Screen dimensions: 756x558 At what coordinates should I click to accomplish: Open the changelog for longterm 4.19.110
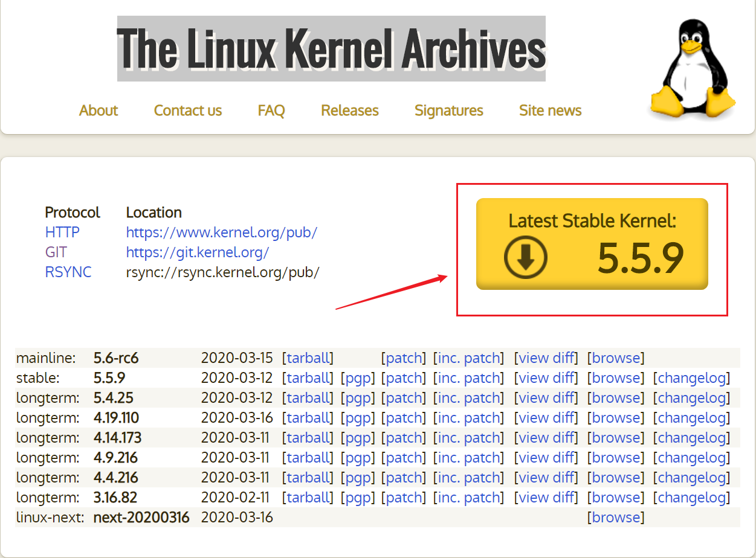tap(692, 418)
